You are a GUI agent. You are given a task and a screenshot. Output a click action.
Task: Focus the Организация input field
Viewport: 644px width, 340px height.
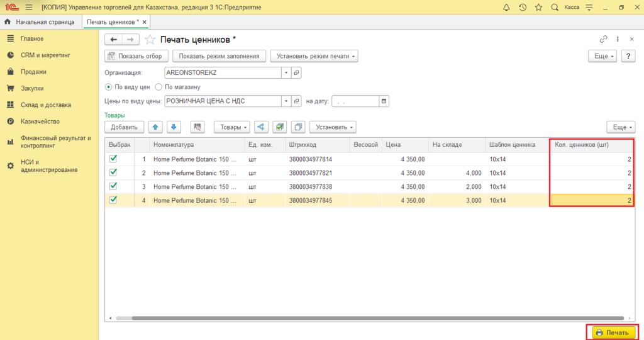[x=223, y=73]
